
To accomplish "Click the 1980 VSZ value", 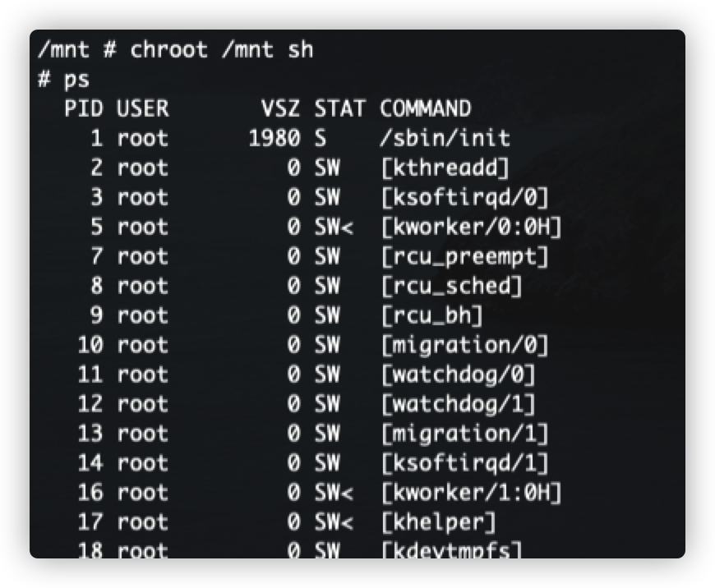I will (274, 138).
